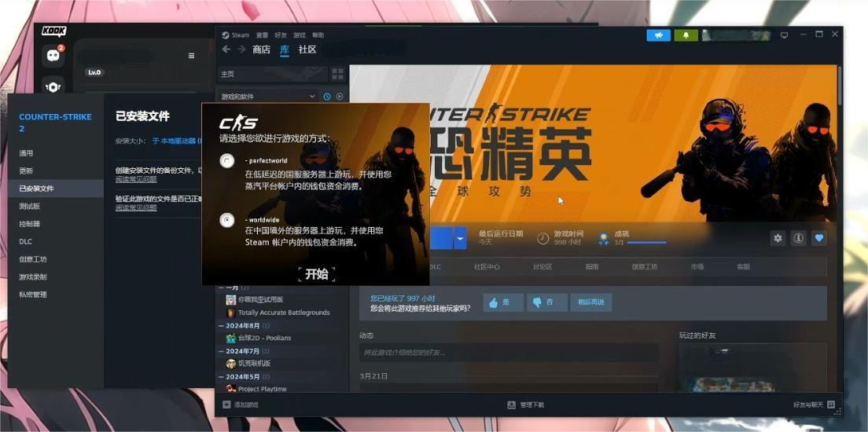Click the Big Picture monitor icon
The width and height of the screenshot is (868, 432).
(x=784, y=35)
